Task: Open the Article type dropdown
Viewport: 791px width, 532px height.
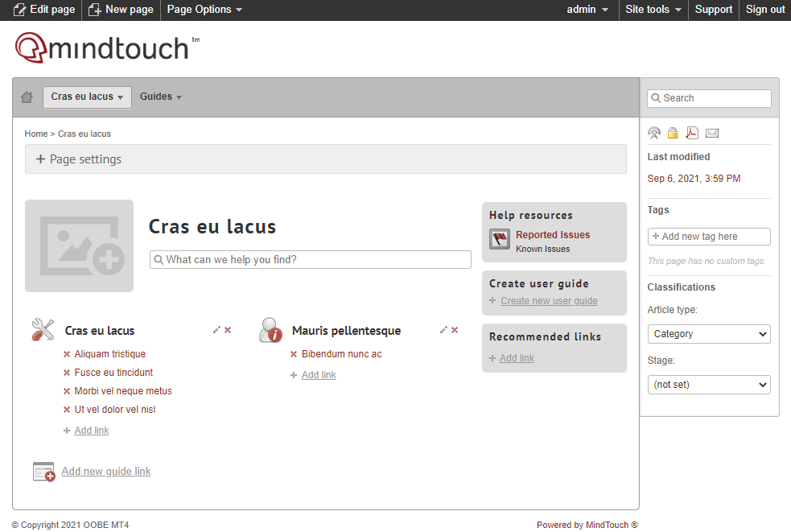Action: tap(709, 334)
